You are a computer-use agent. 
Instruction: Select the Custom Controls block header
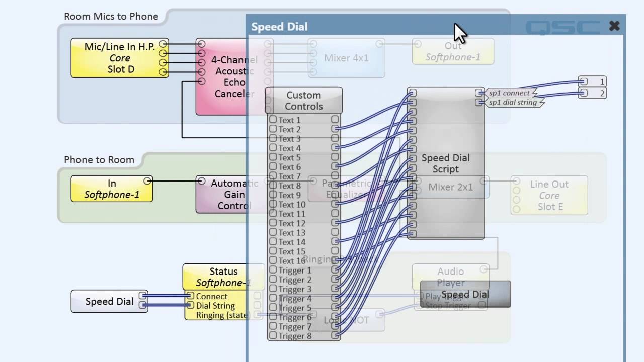tap(304, 101)
